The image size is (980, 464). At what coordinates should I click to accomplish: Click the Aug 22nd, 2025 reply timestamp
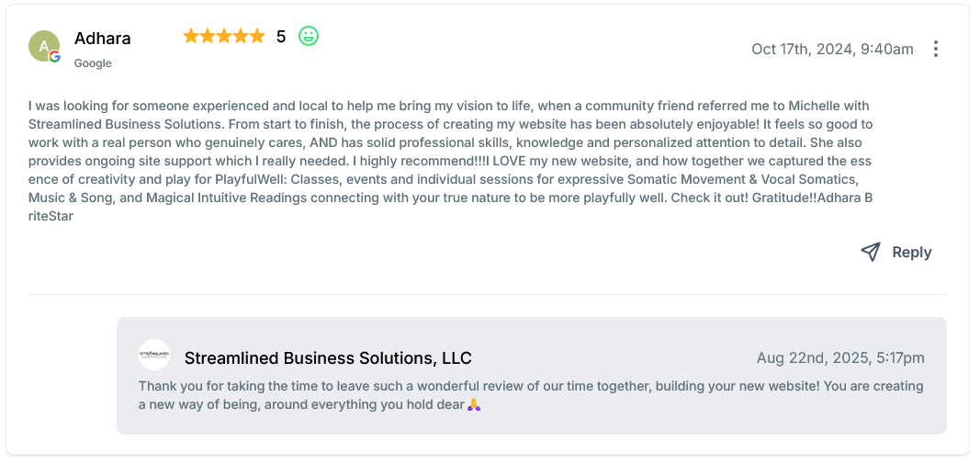(x=840, y=357)
